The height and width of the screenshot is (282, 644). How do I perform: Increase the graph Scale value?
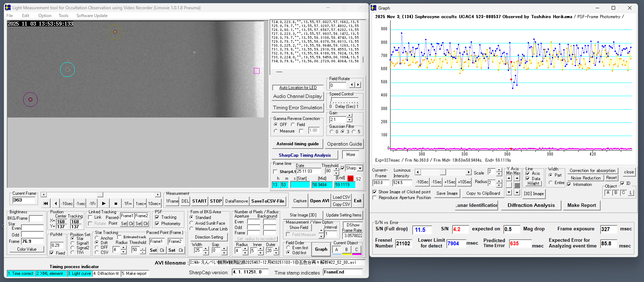point(499,170)
